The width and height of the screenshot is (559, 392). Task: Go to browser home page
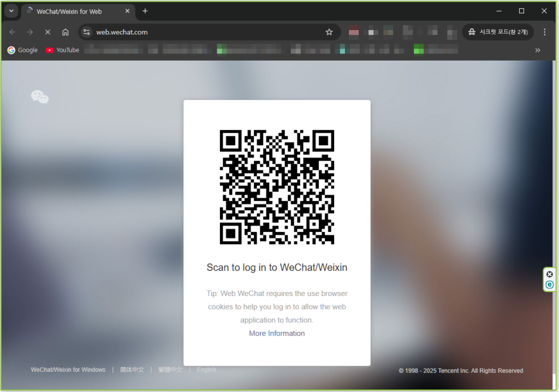tap(66, 32)
